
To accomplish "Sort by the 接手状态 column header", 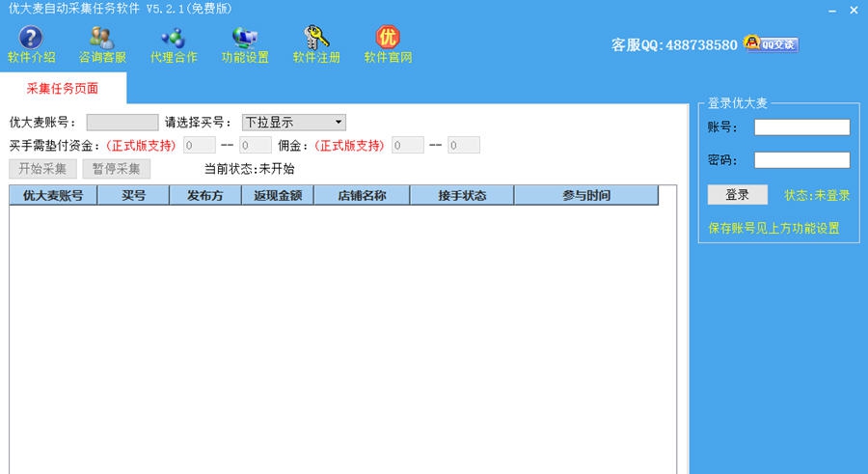I will tap(462, 195).
